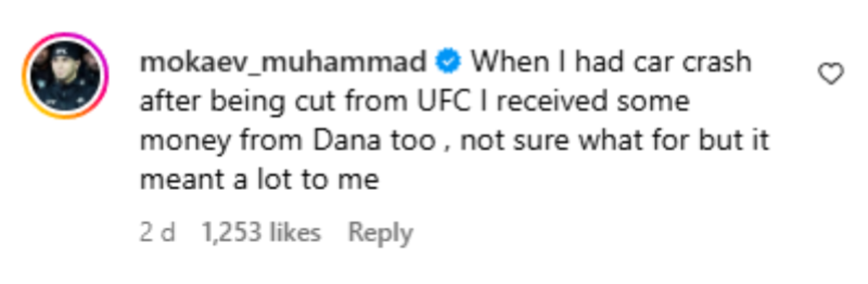Toggle the like heart on this comment
The height and width of the screenshot is (284, 868).
click(x=831, y=72)
